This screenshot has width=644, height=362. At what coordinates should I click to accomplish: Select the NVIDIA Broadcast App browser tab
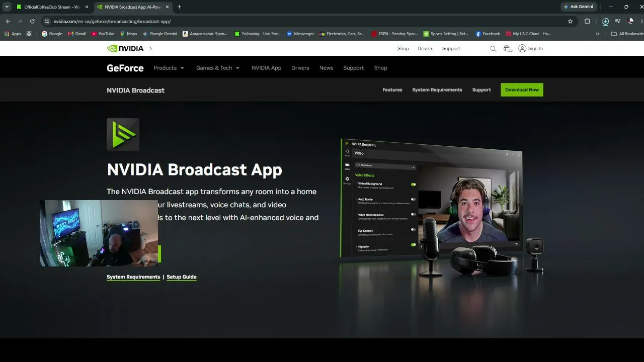click(133, 7)
